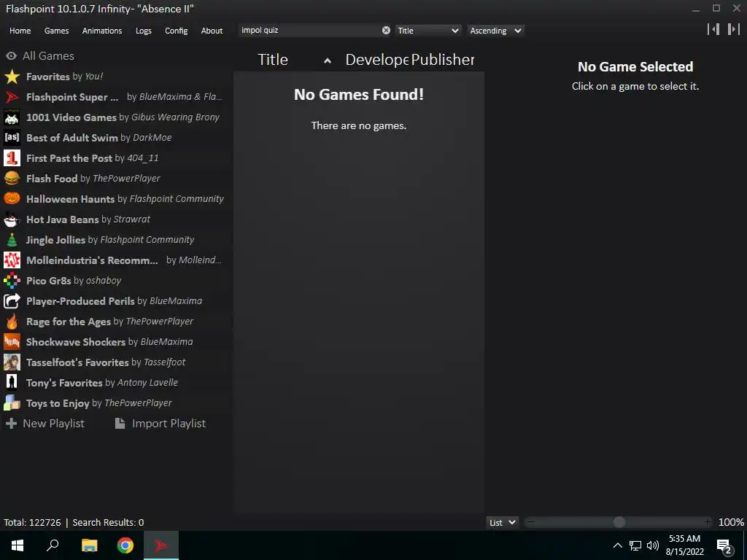Clear the search box with the X icon
The height and width of the screenshot is (560, 747).
pyautogui.click(x=386, y=31)
